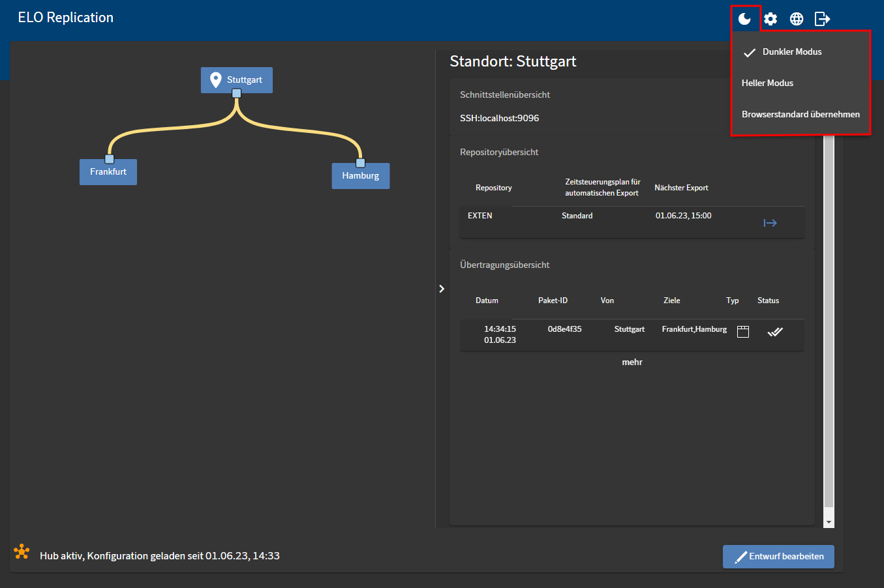Select the Stuttgart location node
Image resolution: width=884 pixels, height=588 pixels.
point(237,80)
